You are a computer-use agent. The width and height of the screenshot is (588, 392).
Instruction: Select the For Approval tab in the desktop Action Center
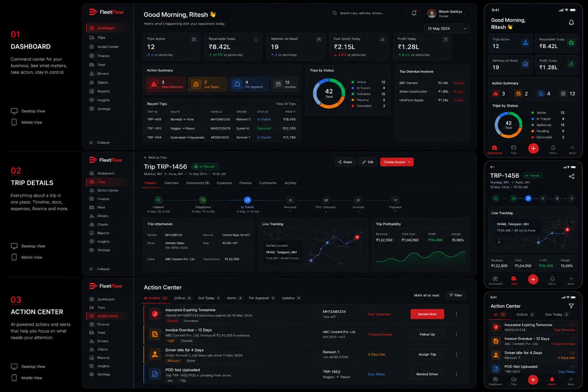[262, 298]
